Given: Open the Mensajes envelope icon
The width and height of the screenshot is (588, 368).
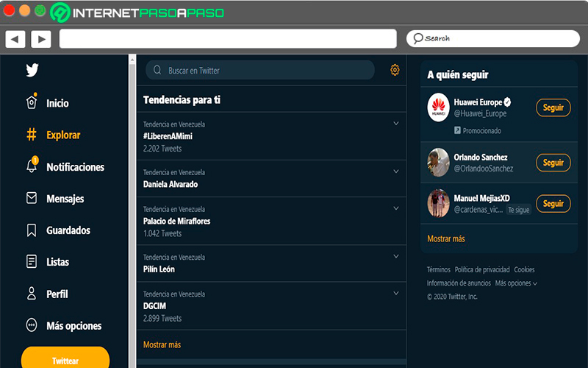Looking at the screenshot, I should tap(32, 198).
